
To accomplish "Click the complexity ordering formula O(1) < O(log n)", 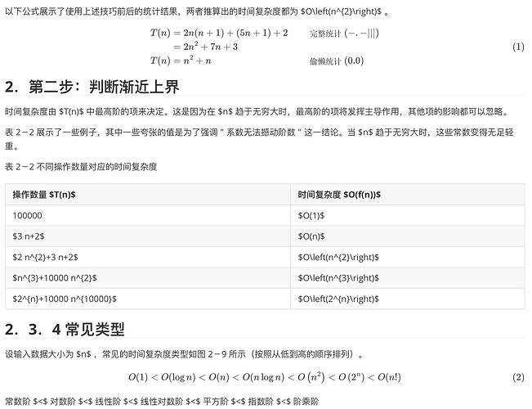I will tap(265, 377).
